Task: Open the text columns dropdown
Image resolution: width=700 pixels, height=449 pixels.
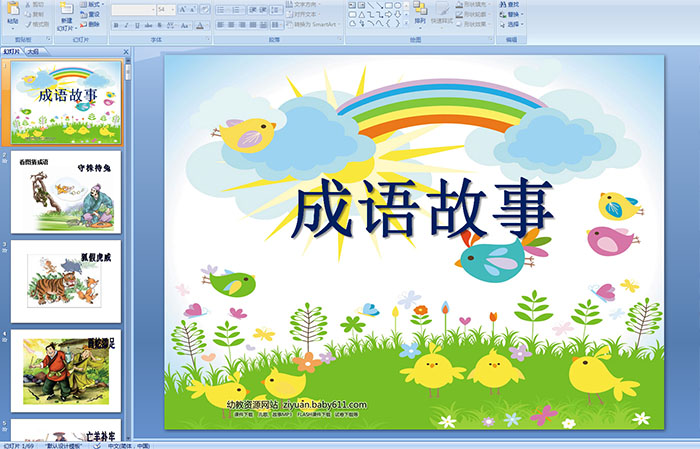Action: click(277, 25)
